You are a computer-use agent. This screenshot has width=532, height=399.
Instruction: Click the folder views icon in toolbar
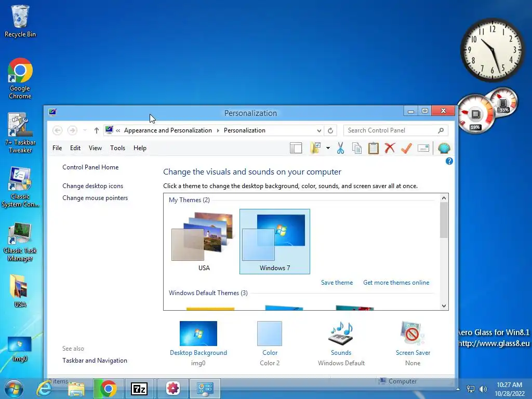pyautogui.click(x=315, y=148)
